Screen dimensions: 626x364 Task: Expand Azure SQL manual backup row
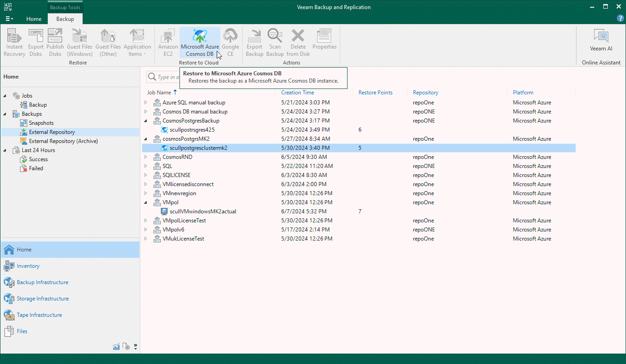pyautogui.click(x=146, y=103)
